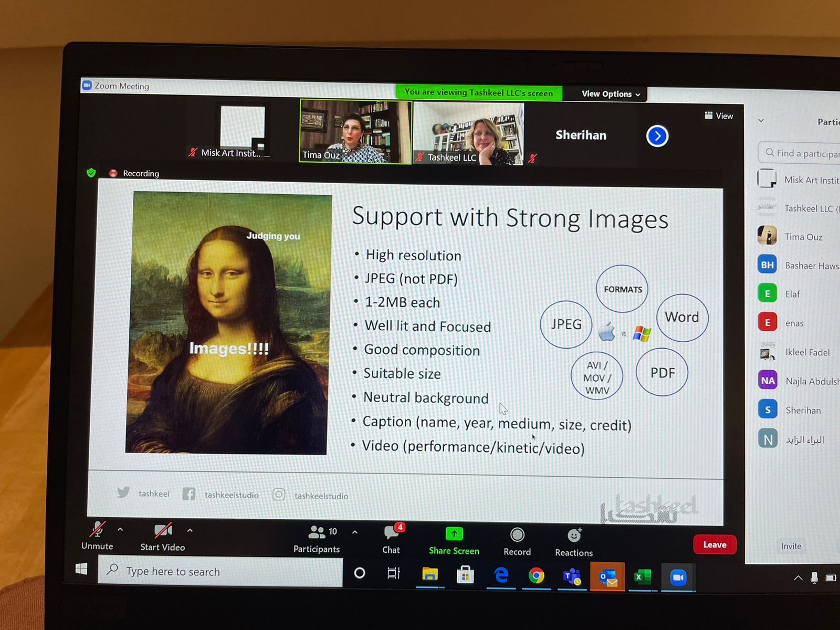Unmute the microphone in Zoom

coord(97,536)
